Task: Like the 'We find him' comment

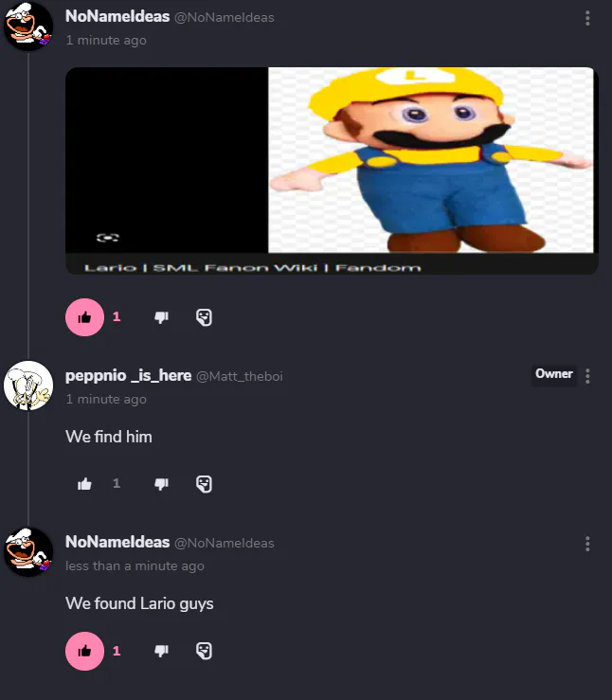Action: tap(85, 484)
